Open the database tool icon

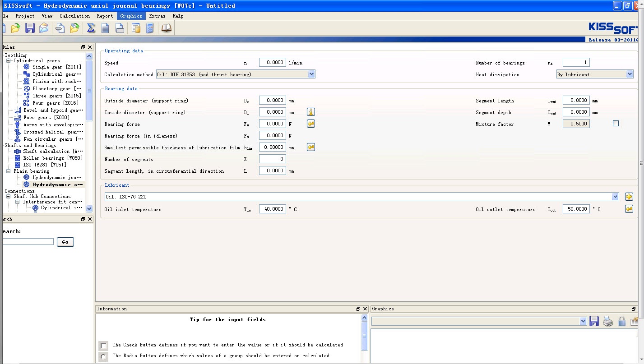pos(136,28)
